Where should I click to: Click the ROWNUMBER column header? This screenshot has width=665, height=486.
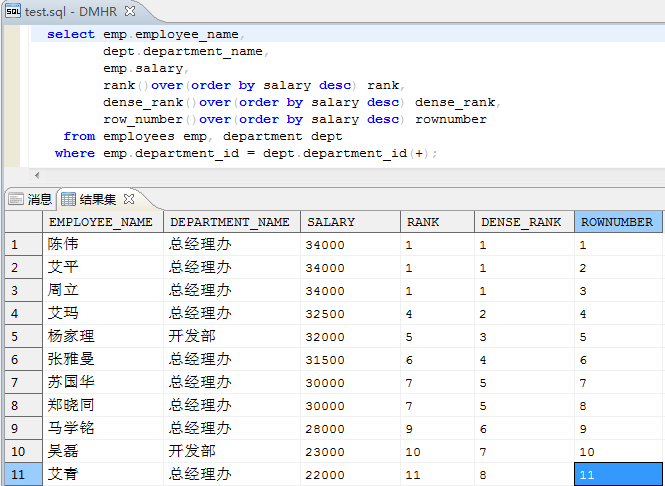(x=617, y=222)
